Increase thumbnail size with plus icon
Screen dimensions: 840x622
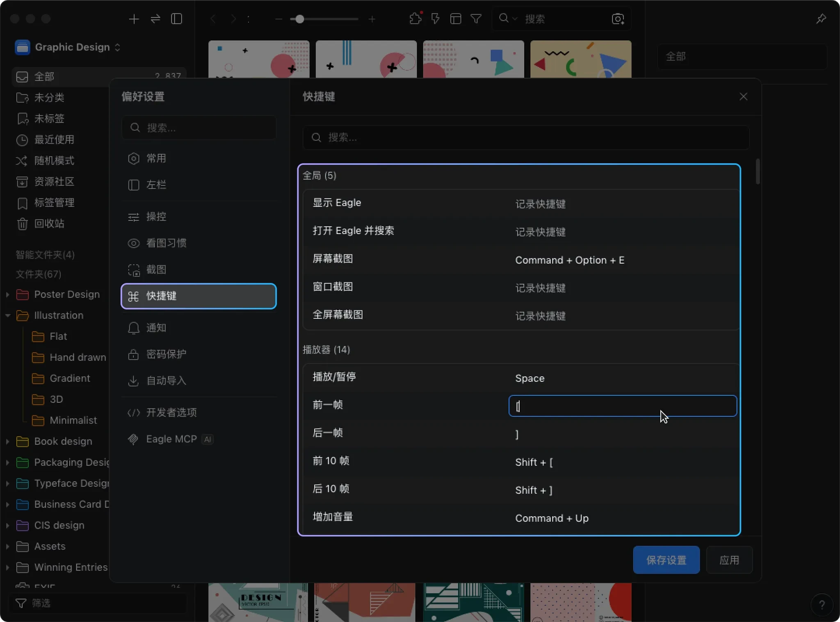pos(372,19)
